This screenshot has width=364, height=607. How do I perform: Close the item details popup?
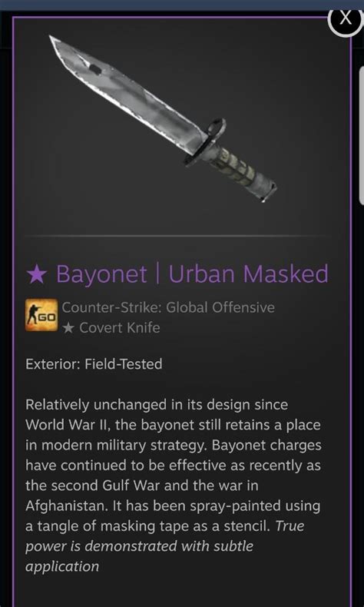(346, 19)
